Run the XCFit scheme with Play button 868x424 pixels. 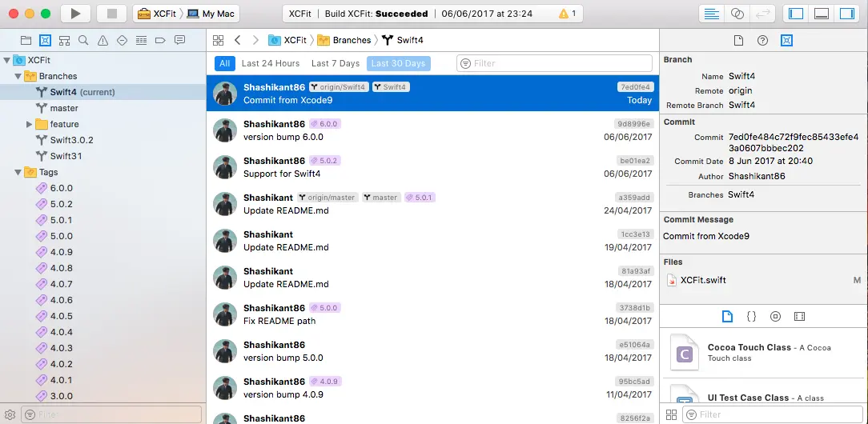[75, 14]
